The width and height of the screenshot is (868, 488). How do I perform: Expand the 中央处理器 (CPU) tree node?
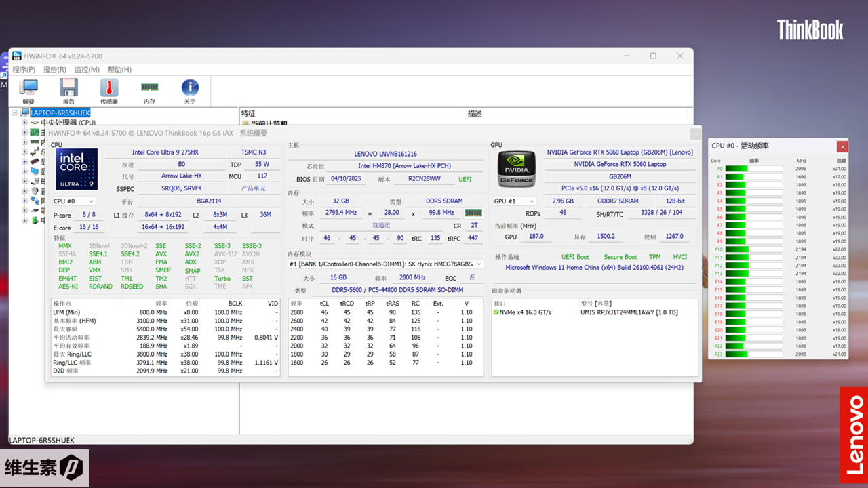[25, 123]
